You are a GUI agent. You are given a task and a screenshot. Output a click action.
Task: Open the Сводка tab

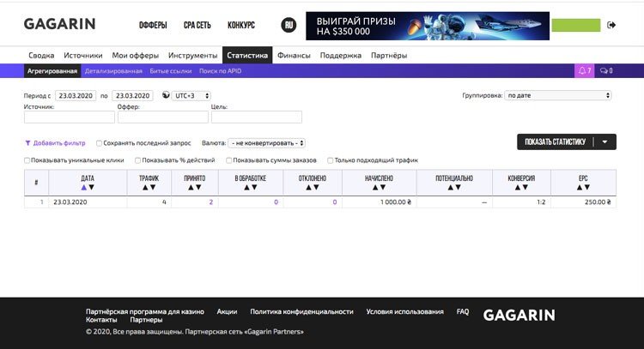(41, 56)
